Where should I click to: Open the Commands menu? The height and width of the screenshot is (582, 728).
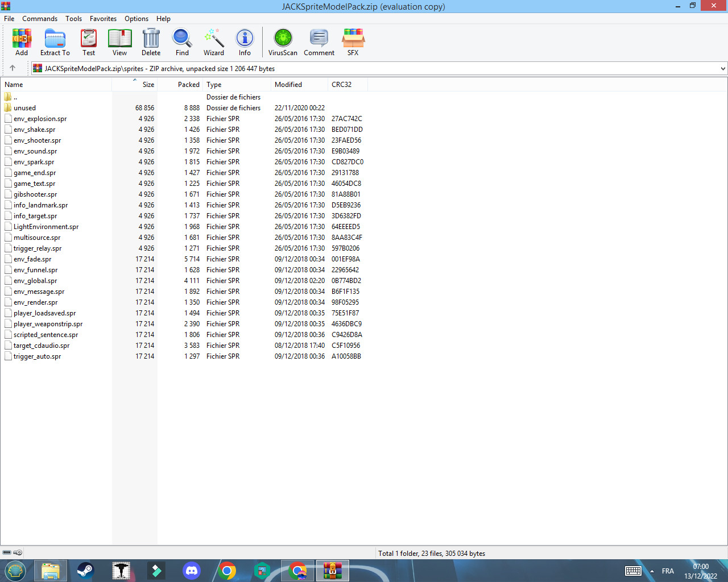(x=40, y=19)
